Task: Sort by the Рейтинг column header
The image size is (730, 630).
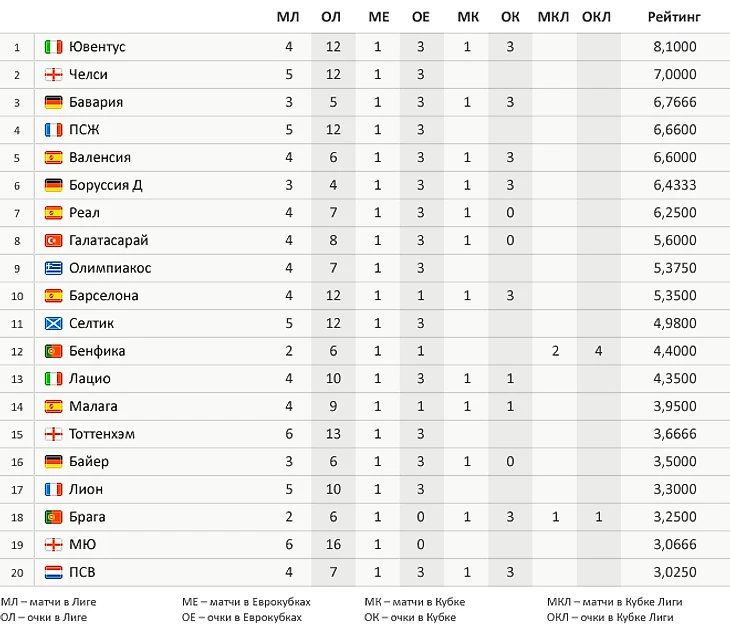Action: point(674,17)
